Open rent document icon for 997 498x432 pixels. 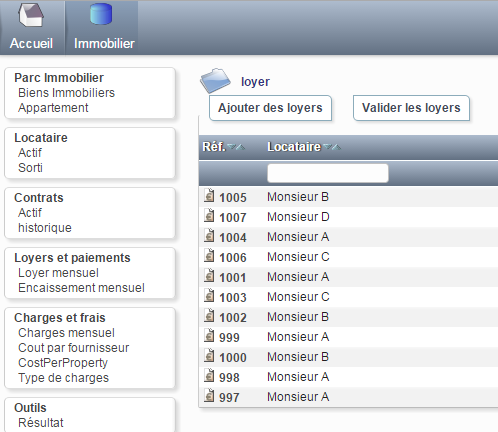[209, 396]
